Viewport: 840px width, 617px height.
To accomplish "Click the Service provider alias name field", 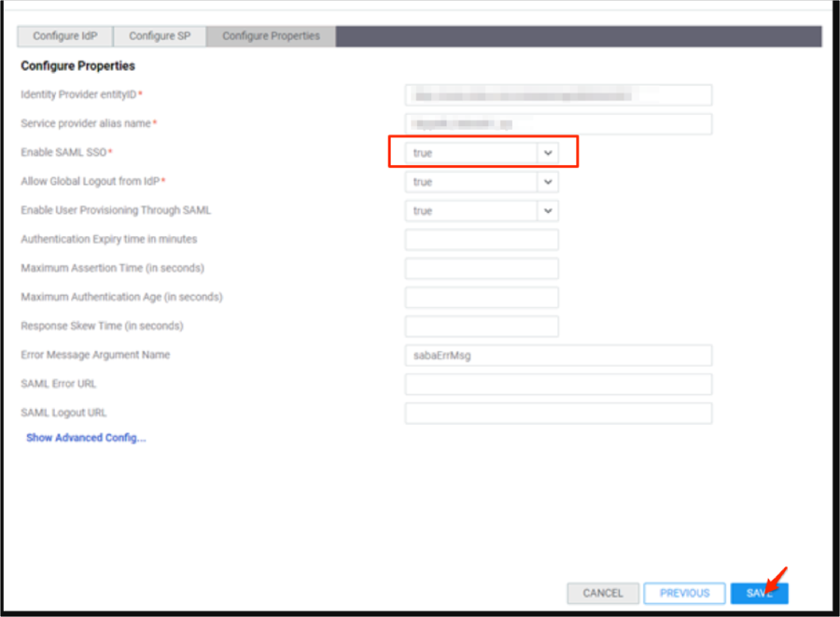I will pyautogui.click(x=558, y=124).
